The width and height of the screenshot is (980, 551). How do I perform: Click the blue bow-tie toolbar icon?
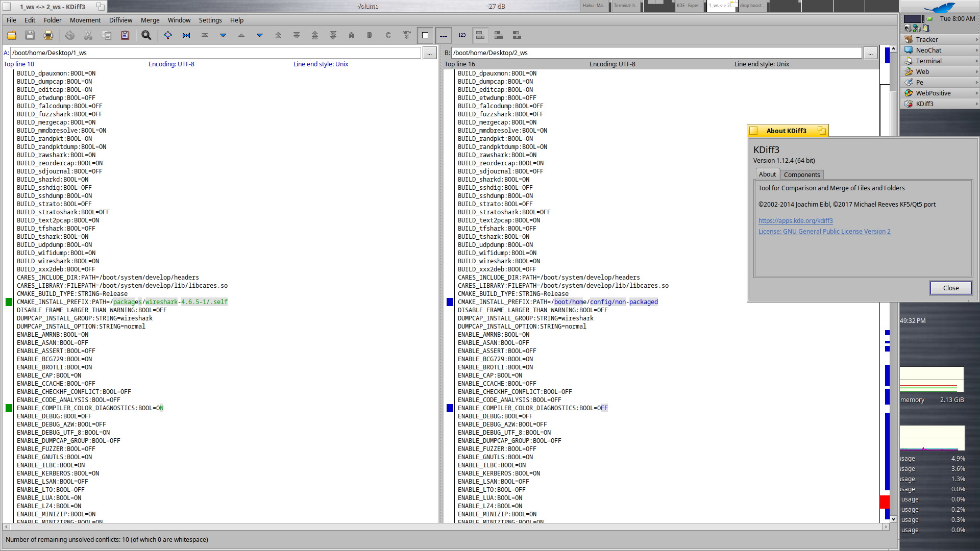(186, 35)
